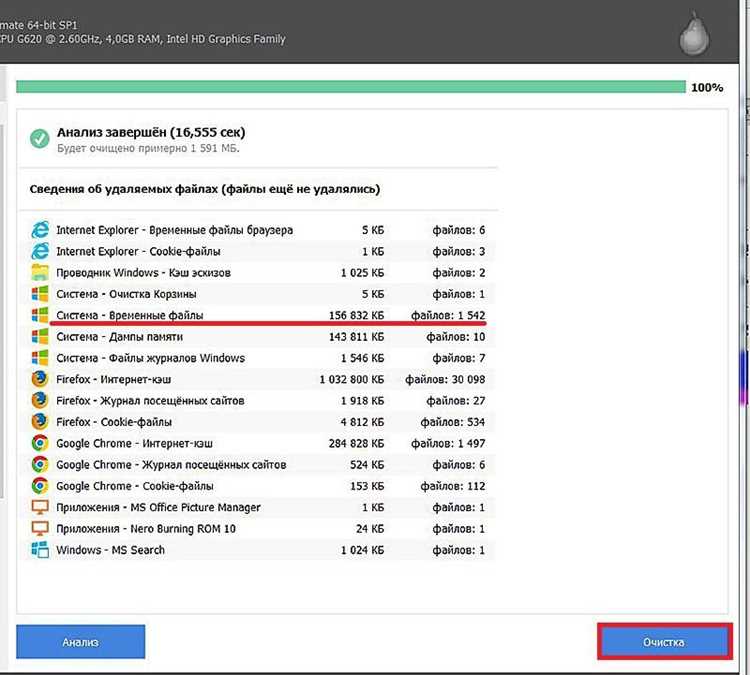Click the Chrome icon beside Интернет-кэш
The width and height of the screenshot is (750, 675).
[x=40, y=443]
